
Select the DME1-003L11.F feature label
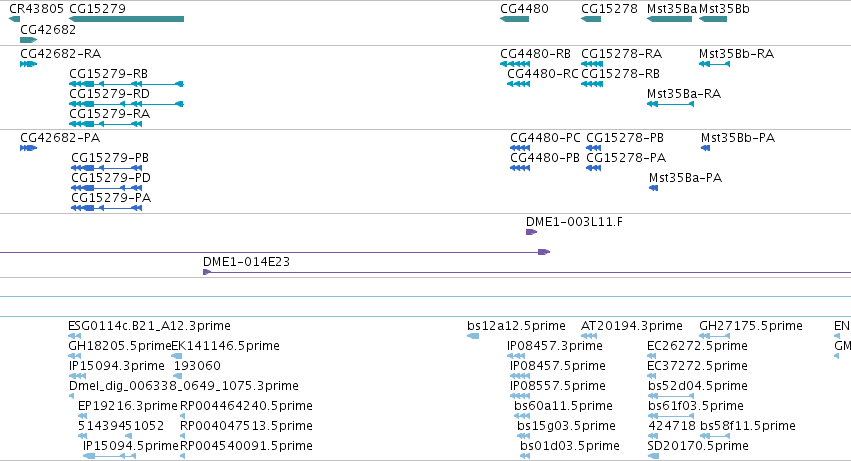click(x=574, y=222)
